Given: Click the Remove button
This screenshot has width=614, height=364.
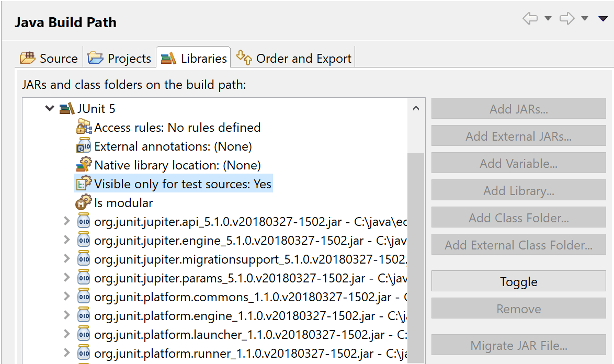Looking at the screenshot, I should (x=519, y=309).
